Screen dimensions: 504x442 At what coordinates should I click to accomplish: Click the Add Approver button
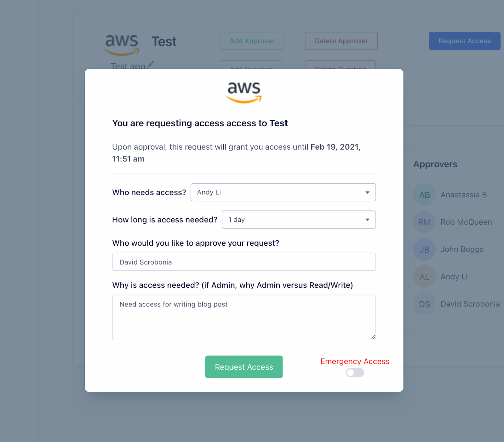click(x=252, y=41)
